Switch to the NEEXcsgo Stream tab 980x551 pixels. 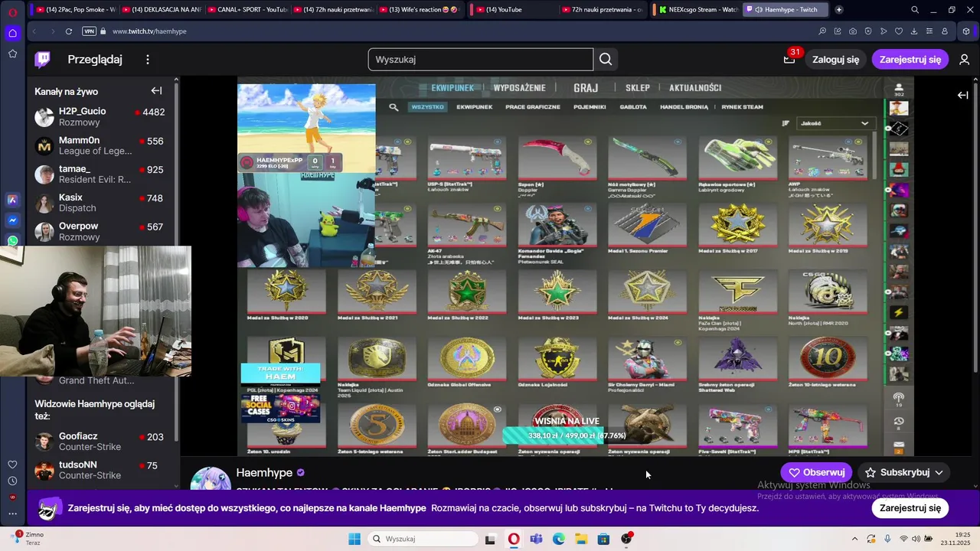pos(697,10)
